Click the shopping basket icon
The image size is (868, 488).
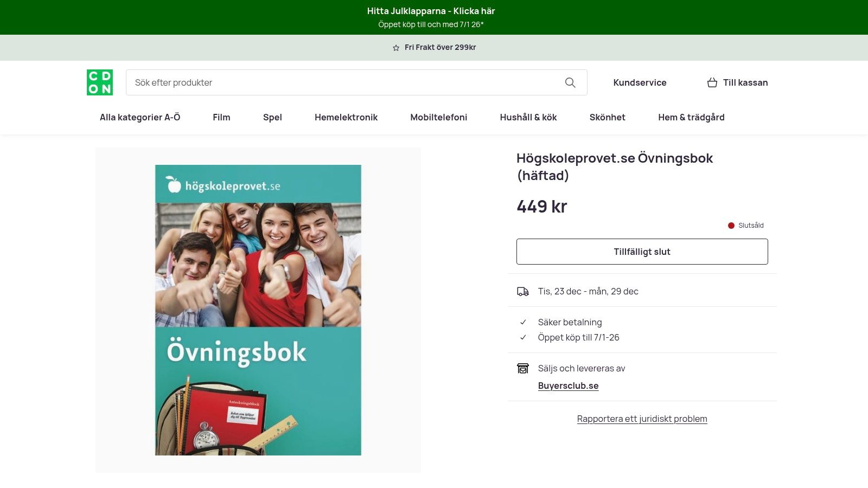tap(712, 82)
